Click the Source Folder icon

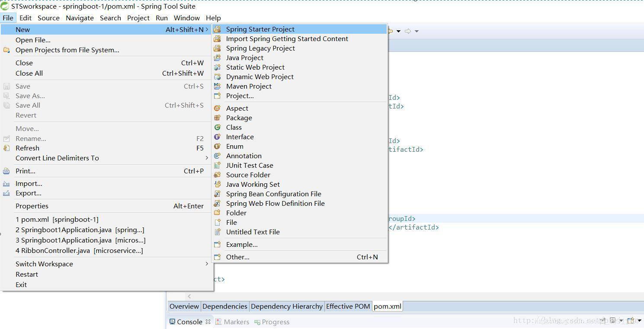[217, 175]
